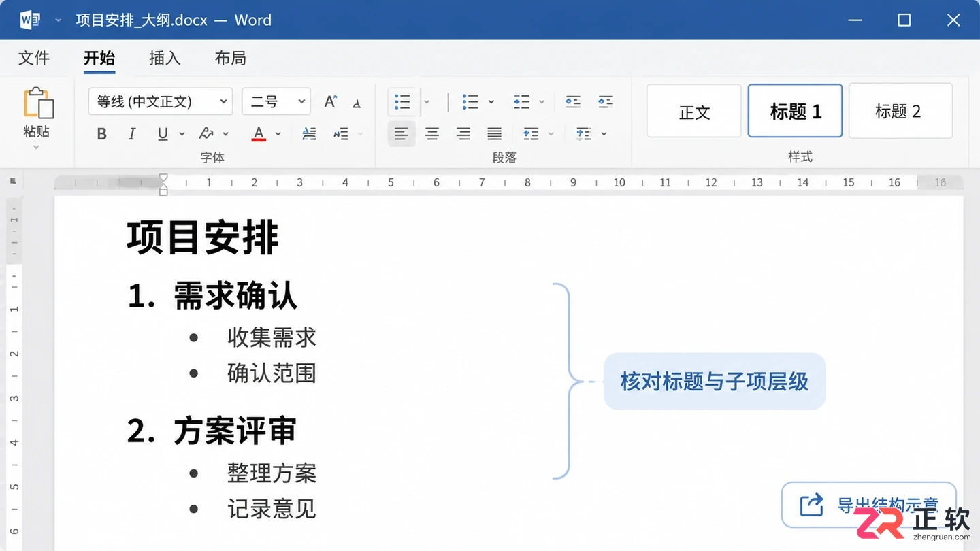Click the increase indent icon

point(606,102)
